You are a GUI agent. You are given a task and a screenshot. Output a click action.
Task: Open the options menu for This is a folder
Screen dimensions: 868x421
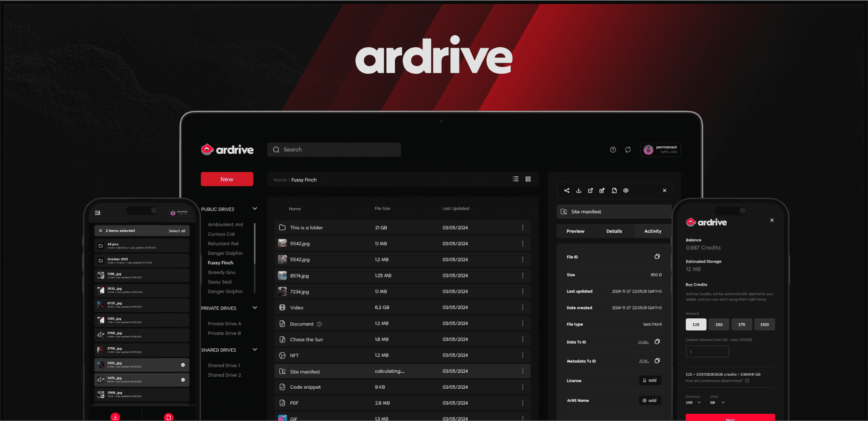pos(522,228)
